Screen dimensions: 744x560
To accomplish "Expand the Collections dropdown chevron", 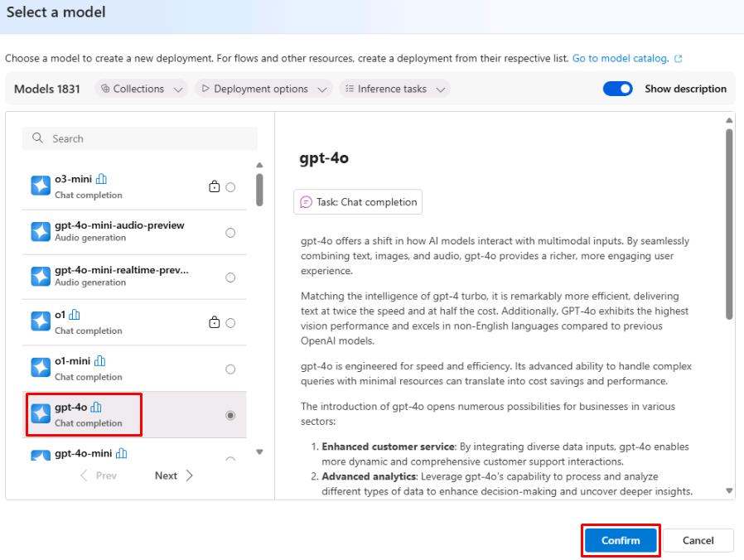I will coord(178,89).
